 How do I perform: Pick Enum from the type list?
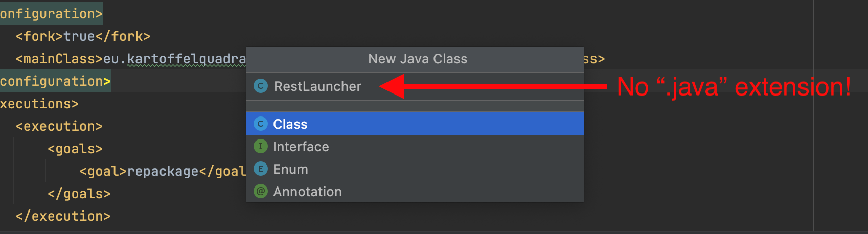pyautogui.click(x=290, y=169)
